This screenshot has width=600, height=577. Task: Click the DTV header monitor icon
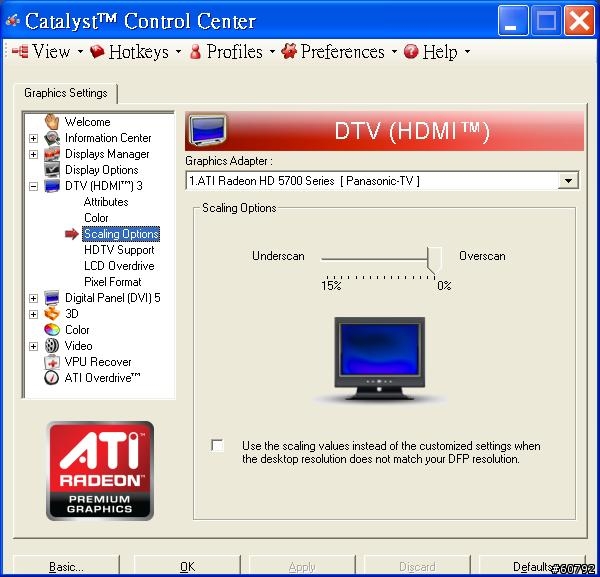click(207, 130)
